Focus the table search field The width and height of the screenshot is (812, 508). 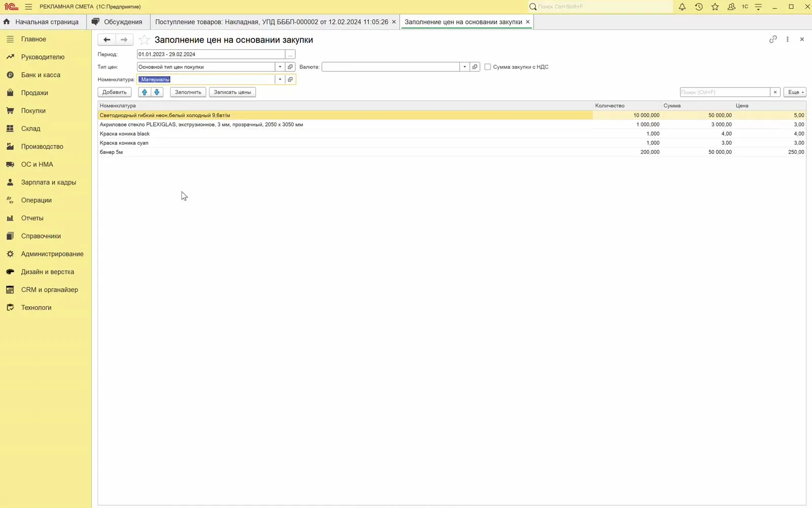(x=725, y=92)
